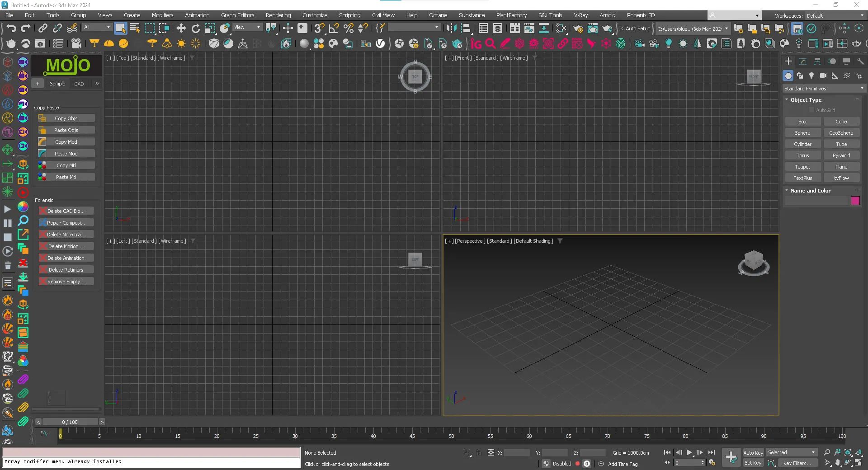Select the Cameras category icon in Create panel
Screen dimensions: 868x470
(x=823, y=75)
